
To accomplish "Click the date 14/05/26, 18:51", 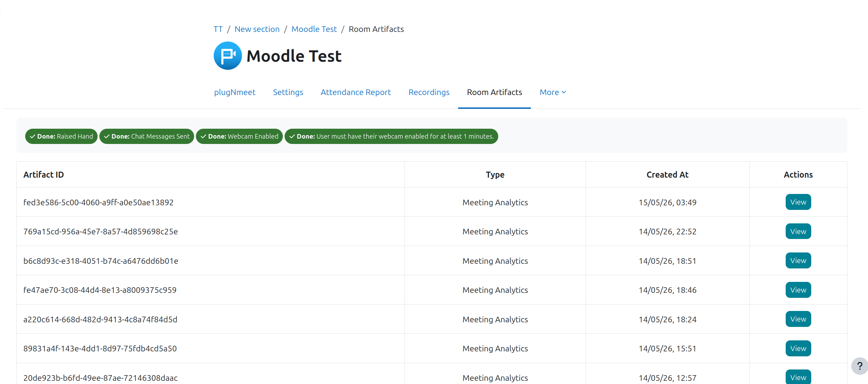I will point(668,261).
